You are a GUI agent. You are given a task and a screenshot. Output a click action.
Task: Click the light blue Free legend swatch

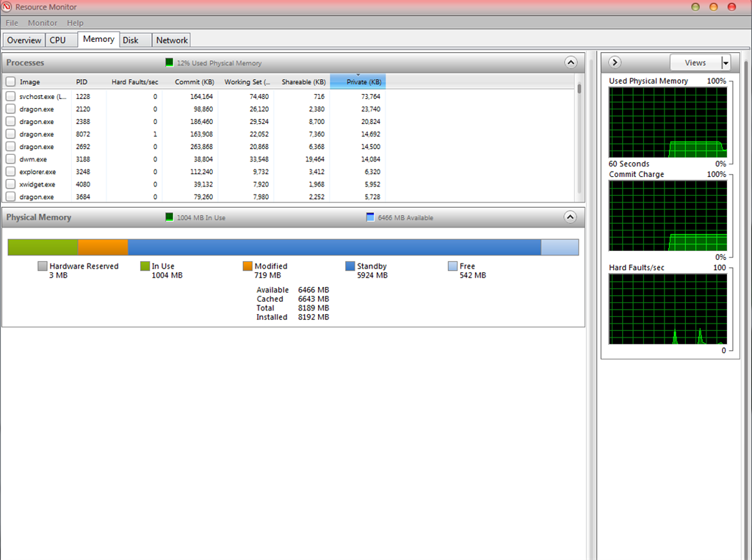(452, 266)
